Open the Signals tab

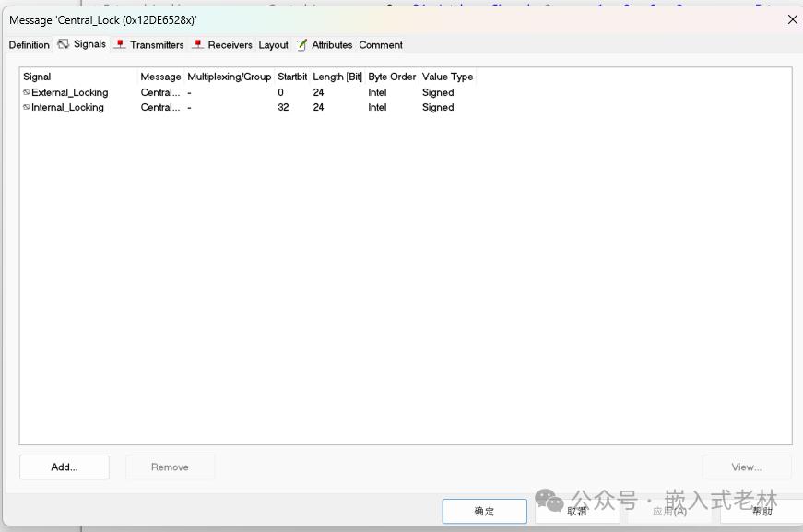point(82,44)
